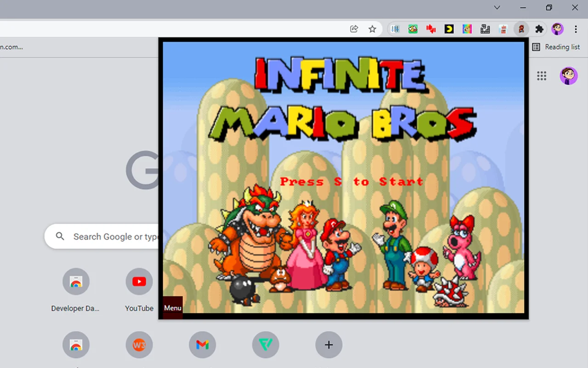Open the red thumbs extension icon
The width and height of the screenshot is (588, 368).
[431, 29]
